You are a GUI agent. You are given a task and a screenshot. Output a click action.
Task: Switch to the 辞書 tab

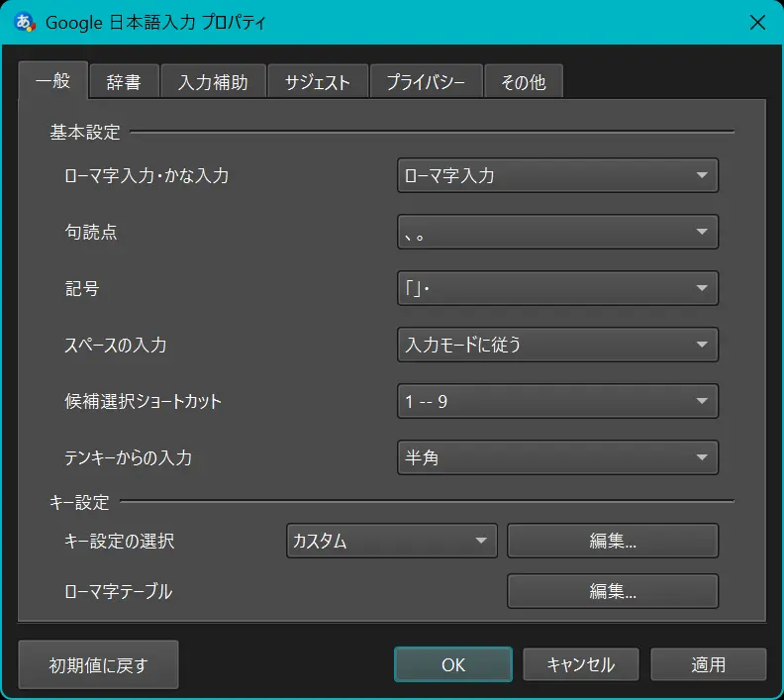pyautogui.click(x=124, y=81)
